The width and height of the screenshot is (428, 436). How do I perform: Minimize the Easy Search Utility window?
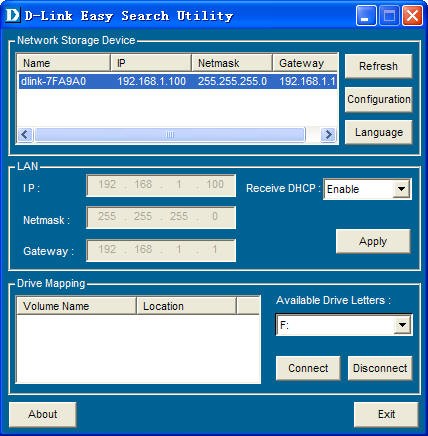coord(366,16)
